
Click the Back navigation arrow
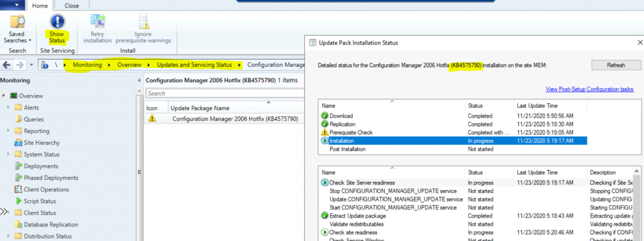click(6, 65)
